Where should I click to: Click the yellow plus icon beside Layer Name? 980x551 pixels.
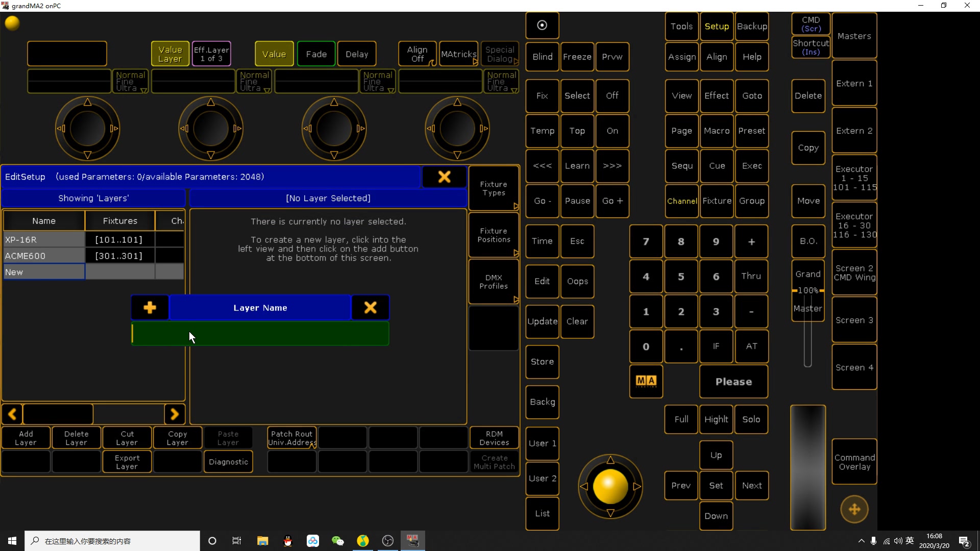tap(150, 308)
